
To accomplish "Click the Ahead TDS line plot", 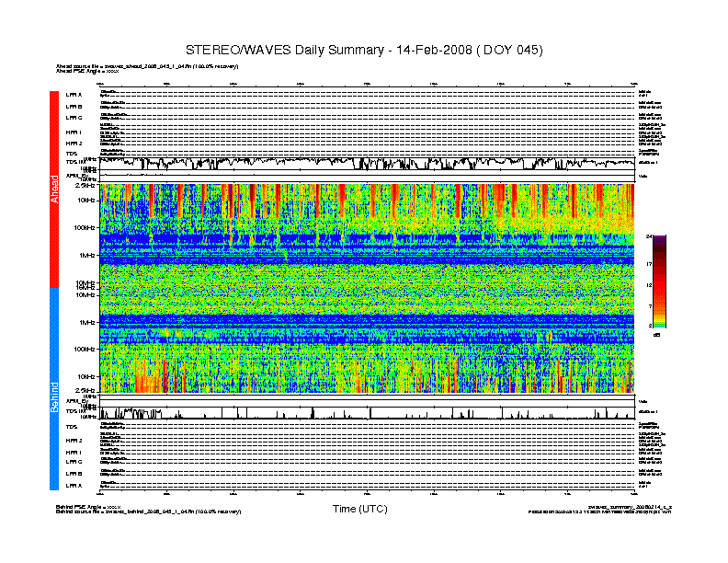I will [x=367, y=164].
